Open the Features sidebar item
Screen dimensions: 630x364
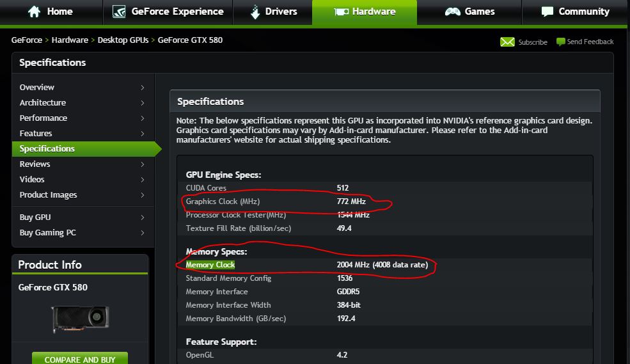tap(36, 134)
